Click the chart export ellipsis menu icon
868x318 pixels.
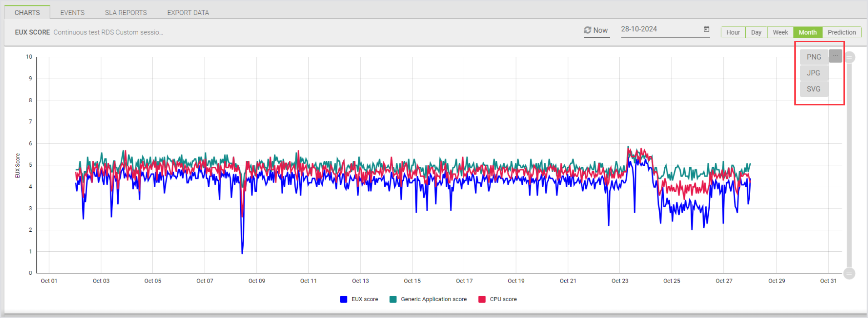(835, 56)
